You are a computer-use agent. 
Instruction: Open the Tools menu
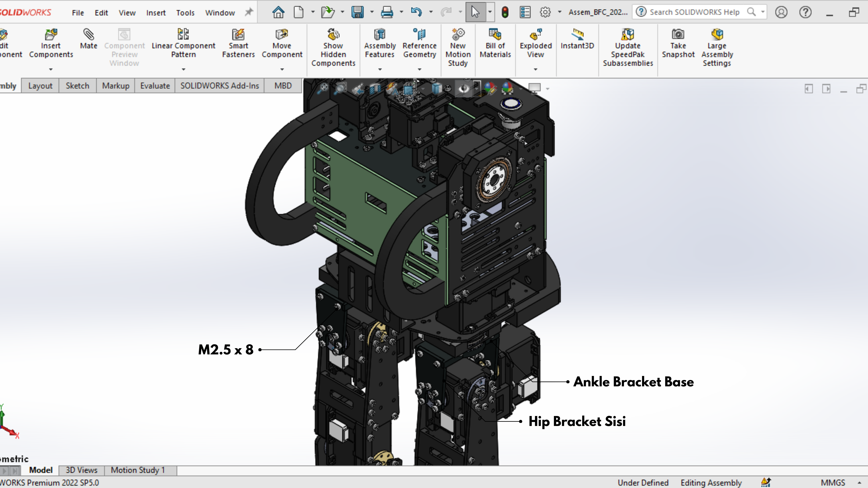[185, 13]
